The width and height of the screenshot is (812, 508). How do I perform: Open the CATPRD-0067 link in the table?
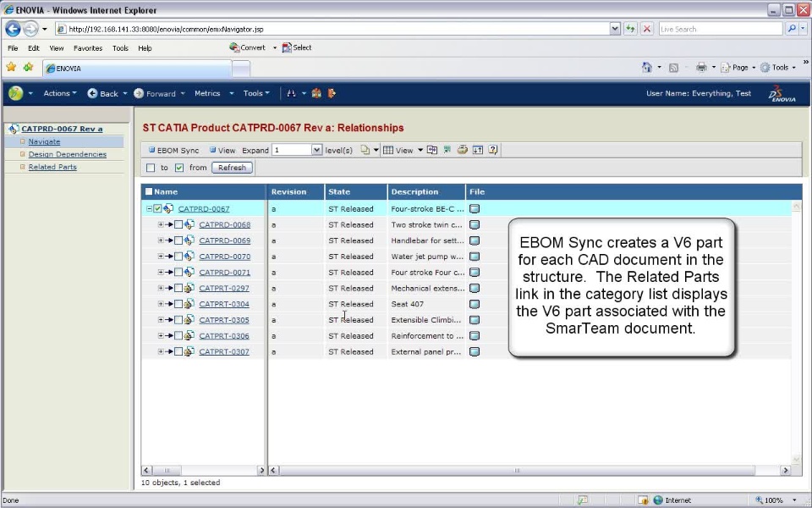coord(204,209)
